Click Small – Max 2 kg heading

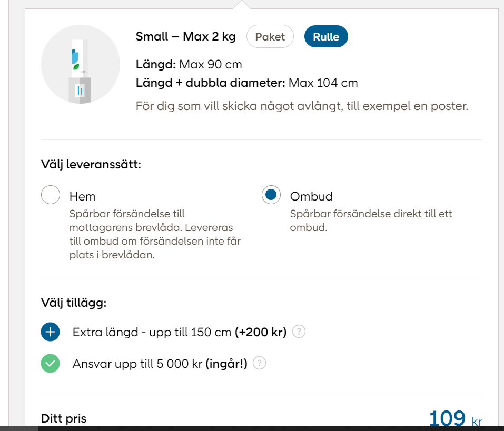185,37
